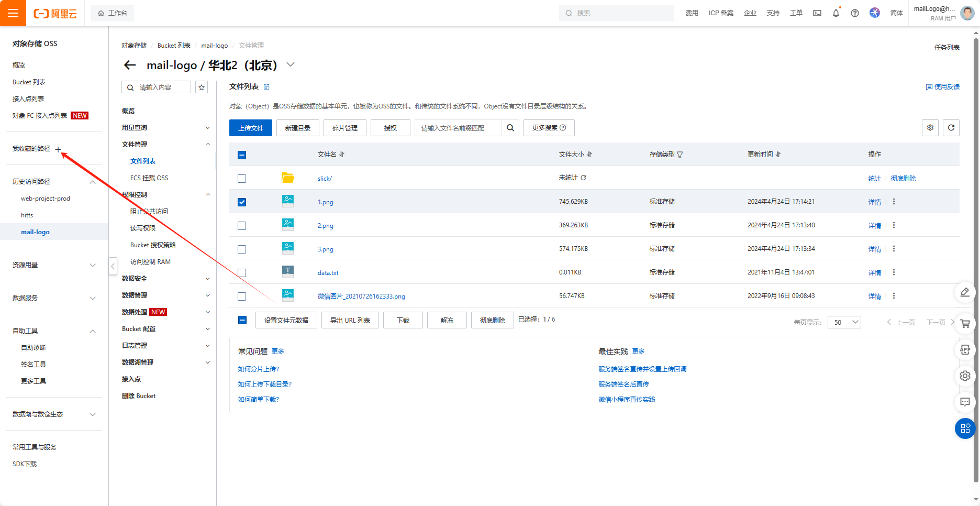Click the back arrow beside mail-logo
The height and width of the screenshot is (506, 980).
point(130,65)
